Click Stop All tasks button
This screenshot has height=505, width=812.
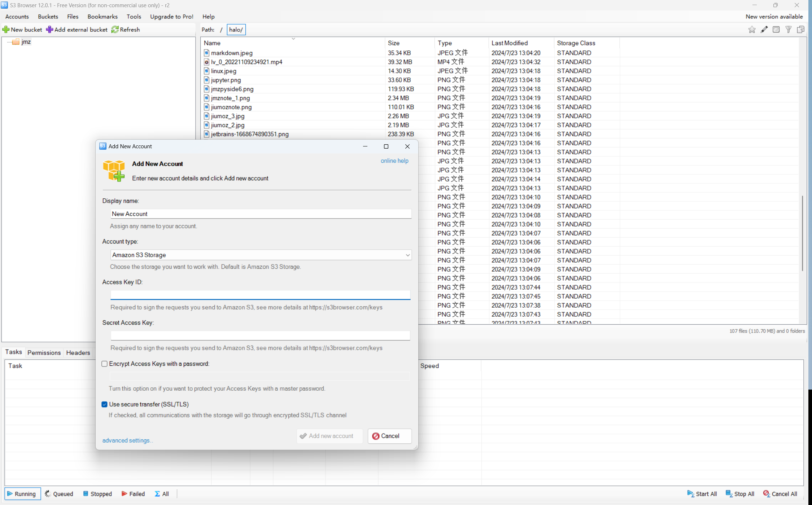[740, 494]
